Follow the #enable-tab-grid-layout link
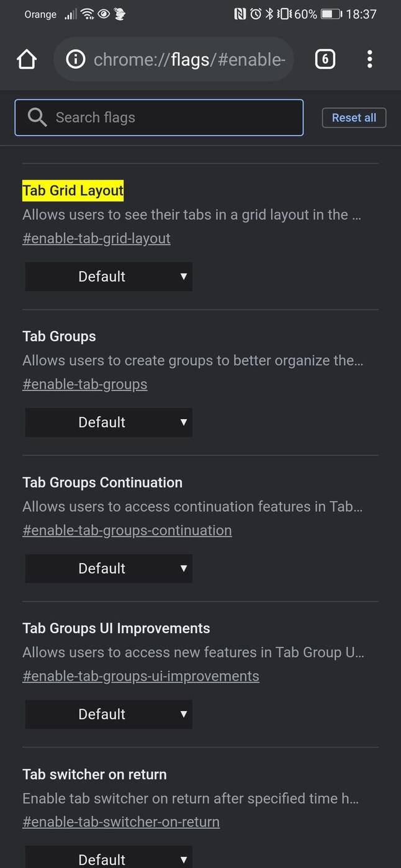 (96, 239)
